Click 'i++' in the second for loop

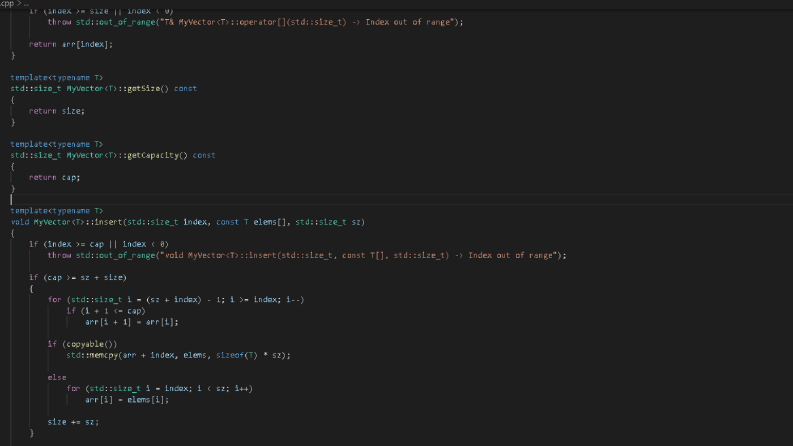(x=241, y=389)
